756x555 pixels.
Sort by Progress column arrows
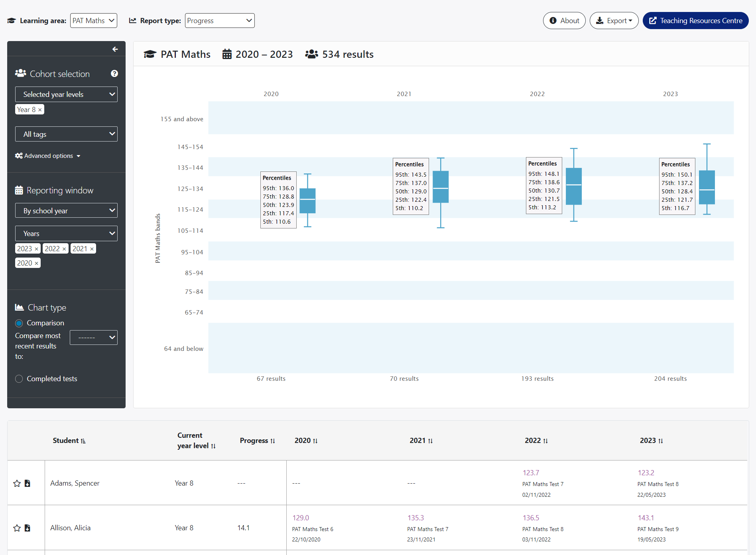(273, 441)
